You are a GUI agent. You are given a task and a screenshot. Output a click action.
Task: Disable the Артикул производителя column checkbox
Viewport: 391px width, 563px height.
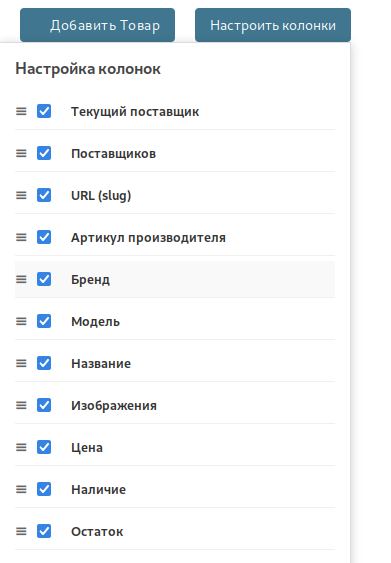(44, 237)
